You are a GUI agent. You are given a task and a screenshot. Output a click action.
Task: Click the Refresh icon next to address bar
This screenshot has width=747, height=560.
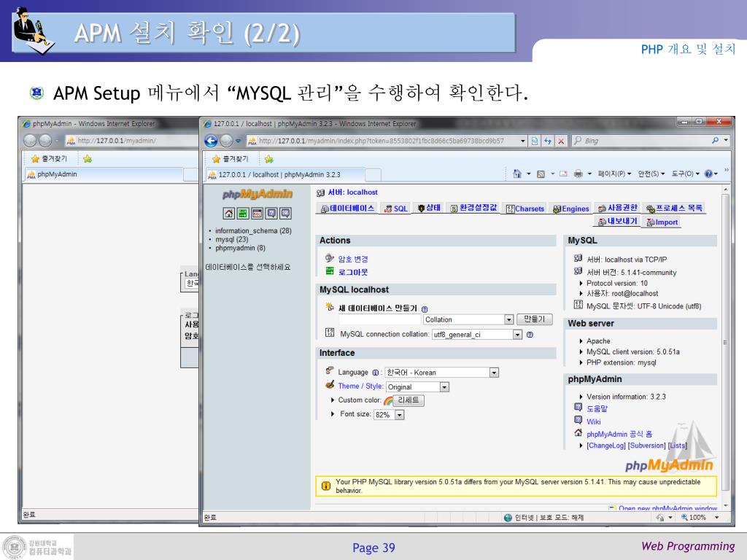click(x=548, y=141)
